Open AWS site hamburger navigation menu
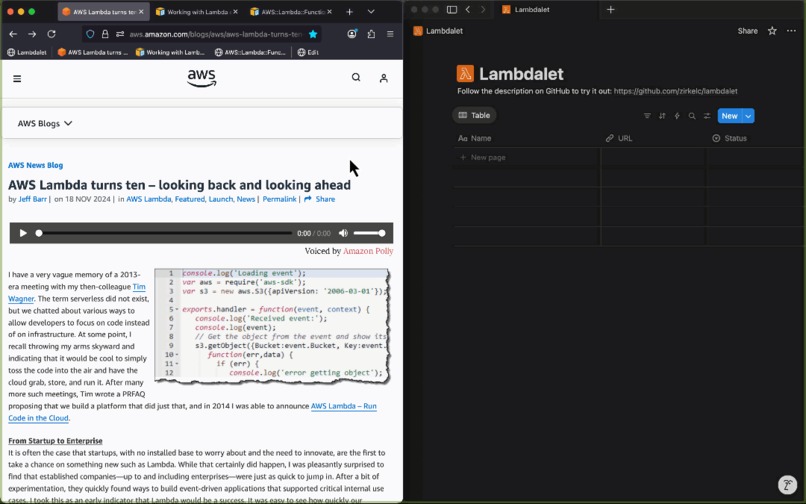 tap(17, 79)
